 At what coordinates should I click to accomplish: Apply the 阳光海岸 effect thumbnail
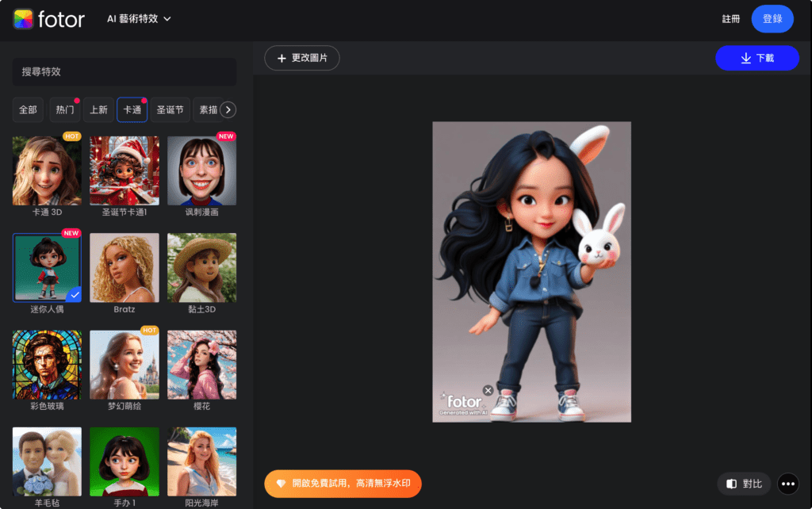pyautogui.click(x=202, y=462)
